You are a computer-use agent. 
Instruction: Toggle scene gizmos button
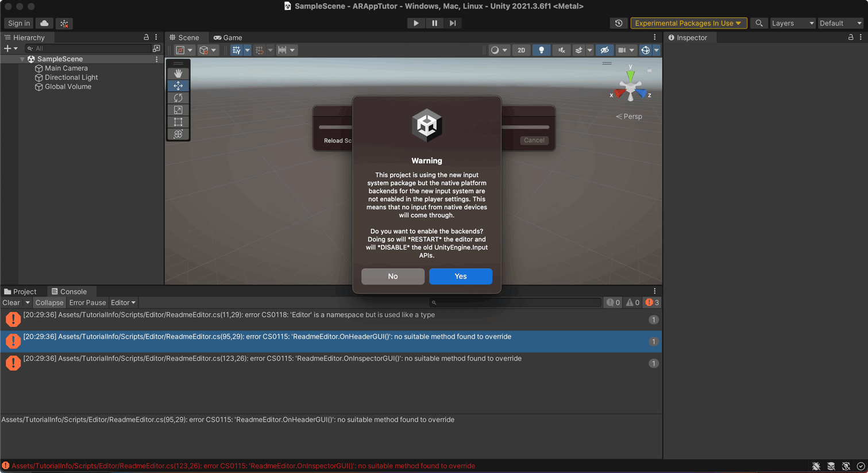coord(645,50)
